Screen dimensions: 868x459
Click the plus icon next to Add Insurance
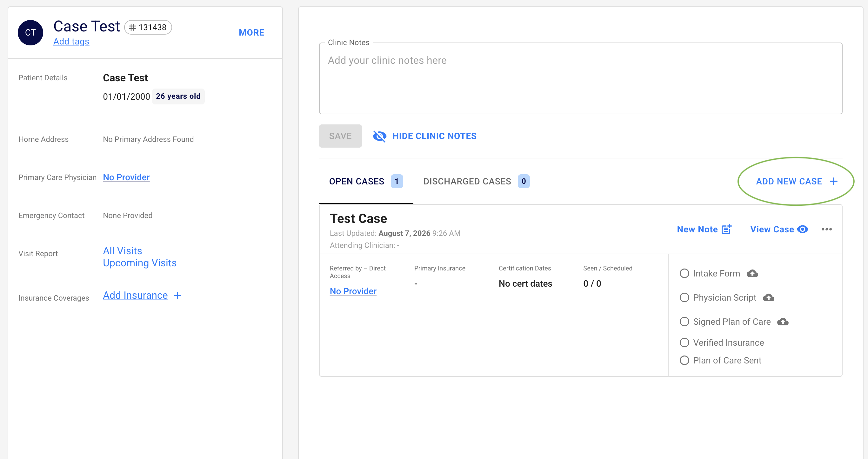pyautogui.click(x=177, y=296)
